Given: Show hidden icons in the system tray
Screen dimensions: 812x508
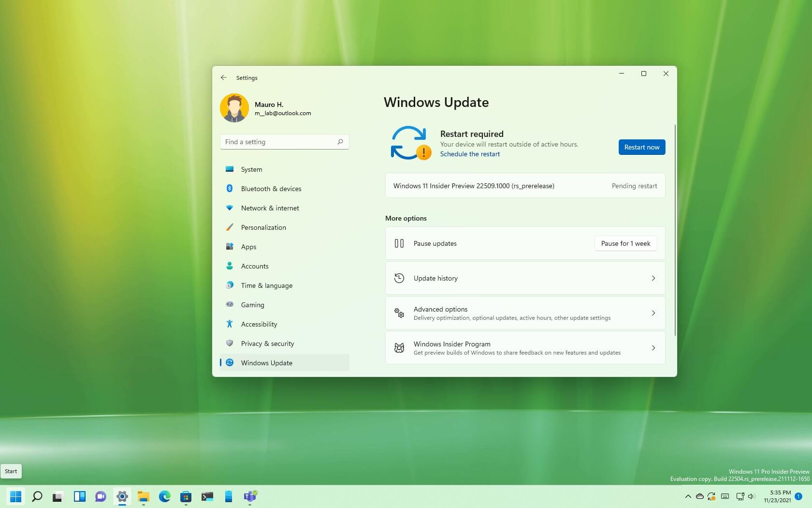Looking at the screenshot, I should coord(688,497).
